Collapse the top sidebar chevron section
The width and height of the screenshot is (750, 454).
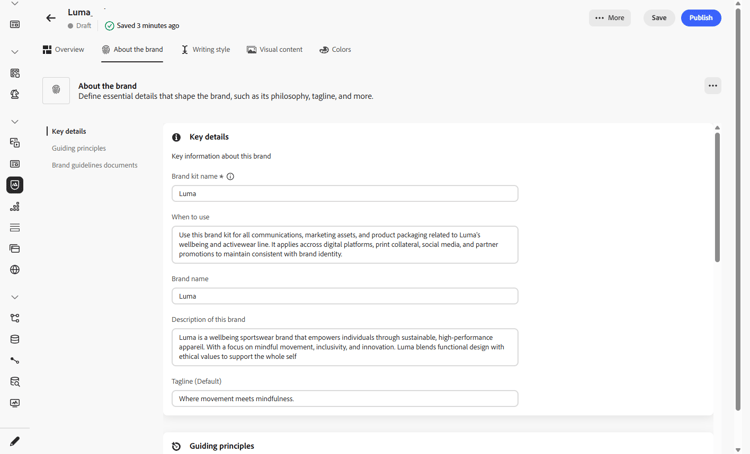15,4
